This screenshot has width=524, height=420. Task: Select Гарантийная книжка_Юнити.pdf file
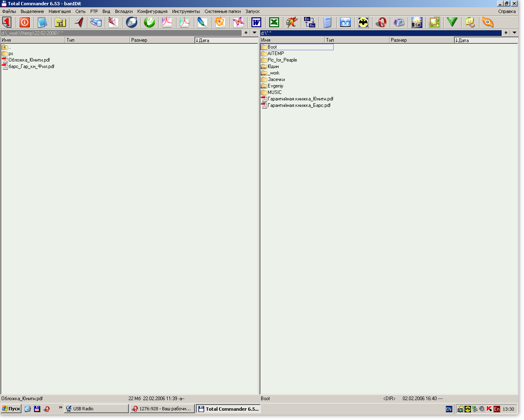[297, 99]
